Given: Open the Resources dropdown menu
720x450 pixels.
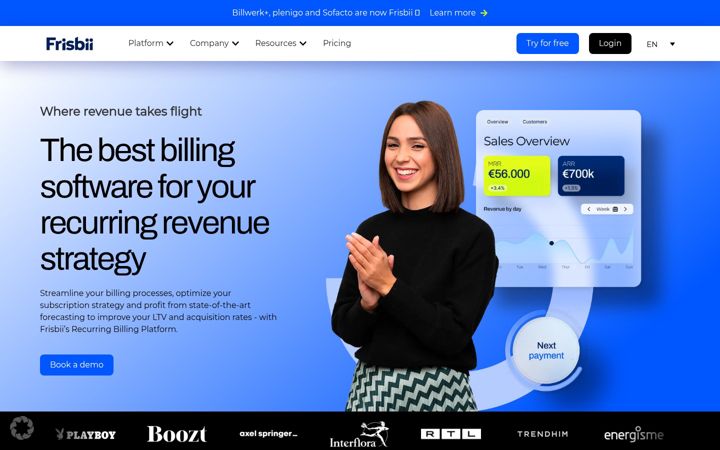Looking at the screenshot, I should pos(281,43).
